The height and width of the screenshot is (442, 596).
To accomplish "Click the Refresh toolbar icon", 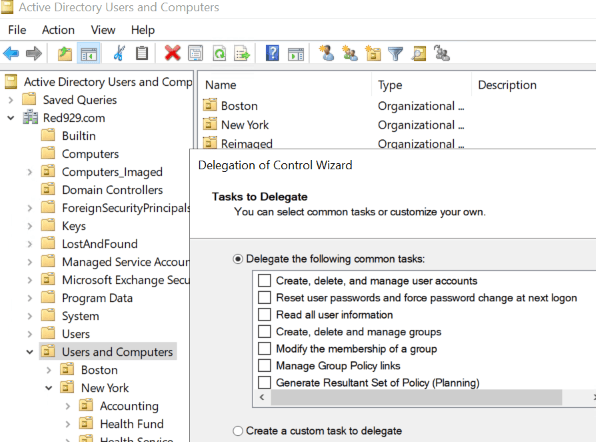I will [219, 54].
